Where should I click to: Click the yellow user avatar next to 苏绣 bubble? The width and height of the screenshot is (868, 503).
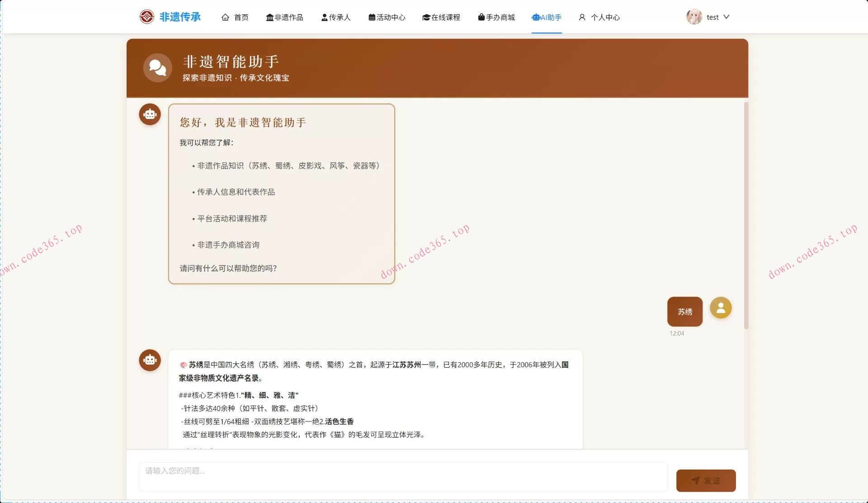(x=721, y=308)
